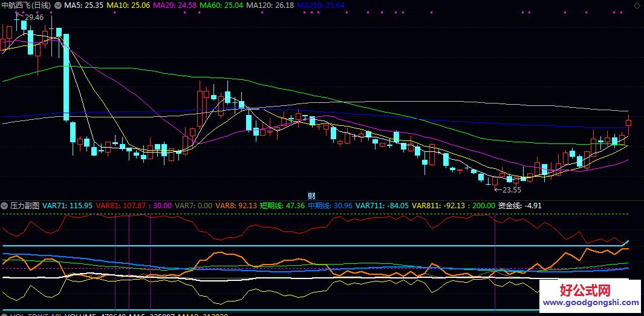Viewport: 644px width, 316px height.
Task: Expand the 压力副图 indicator panel arrow
Action: pyautogui.click(x=5, y=205)
